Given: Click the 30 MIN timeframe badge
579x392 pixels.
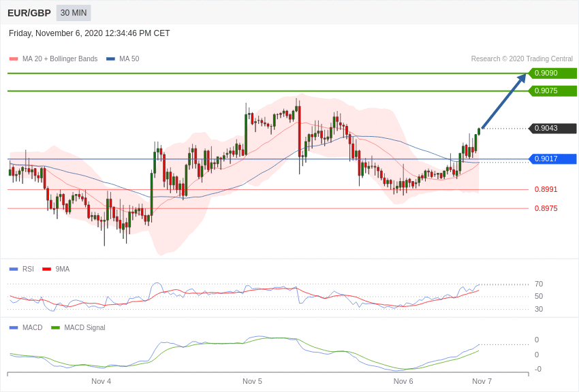Looking at the screenshot, I should pos(74,13).
